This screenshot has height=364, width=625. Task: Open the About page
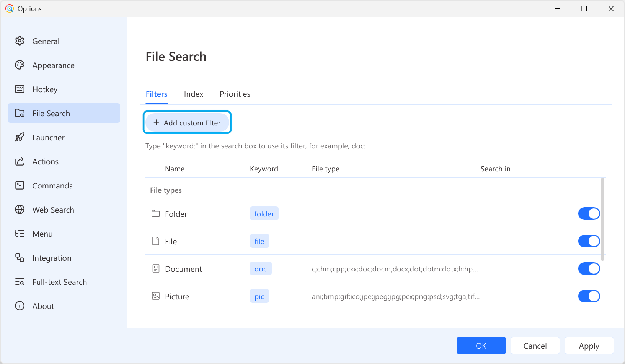pyautogui.click(x=64, y=306)
